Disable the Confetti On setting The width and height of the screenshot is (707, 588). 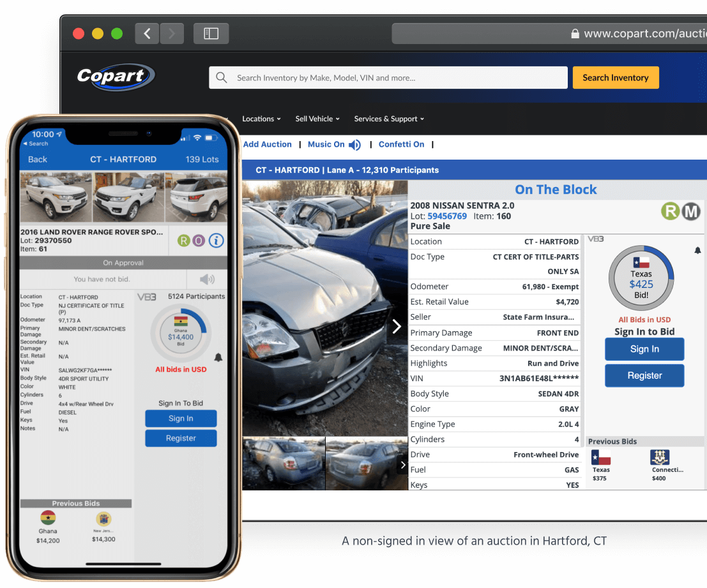tap(401, 144)
